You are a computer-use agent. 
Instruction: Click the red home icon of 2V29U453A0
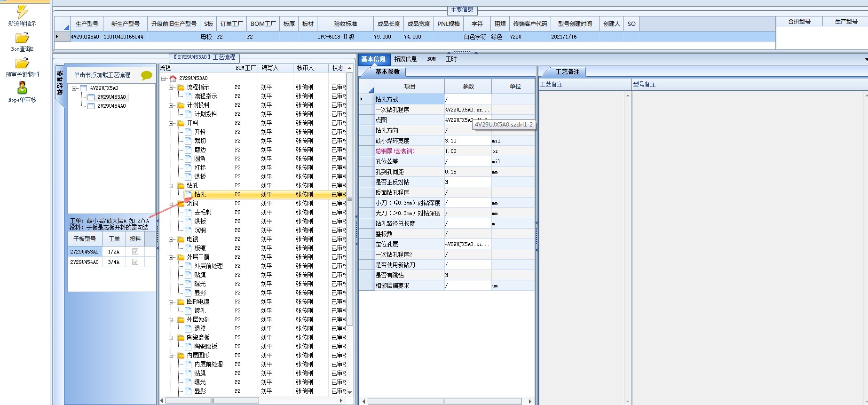point(173,78)
